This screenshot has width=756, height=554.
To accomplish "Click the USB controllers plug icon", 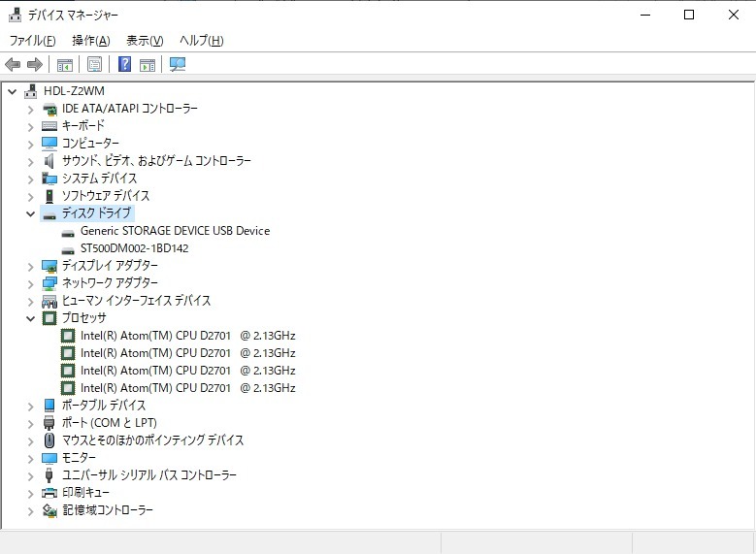I will click(49, 474).
